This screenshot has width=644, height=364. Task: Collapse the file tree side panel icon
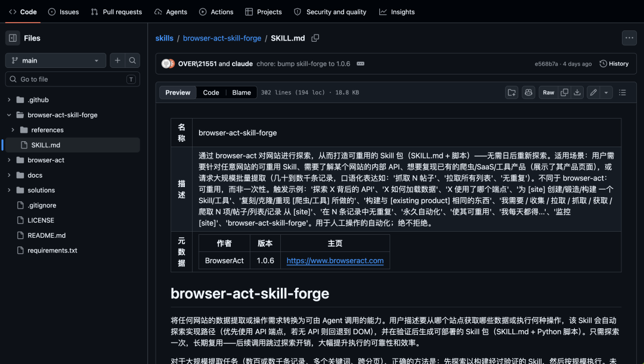pos(13,38)
